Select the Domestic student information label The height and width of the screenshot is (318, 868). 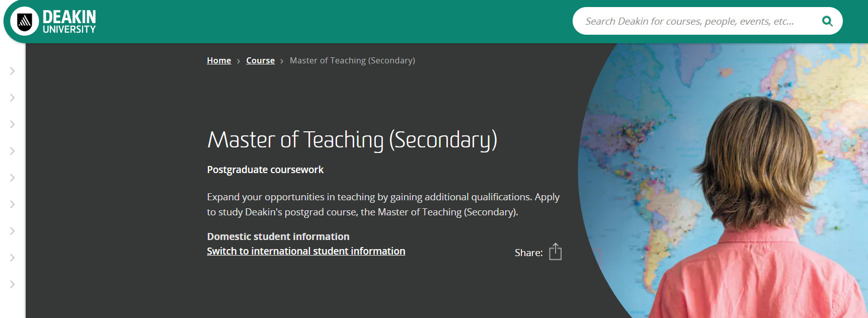(278, 236)
